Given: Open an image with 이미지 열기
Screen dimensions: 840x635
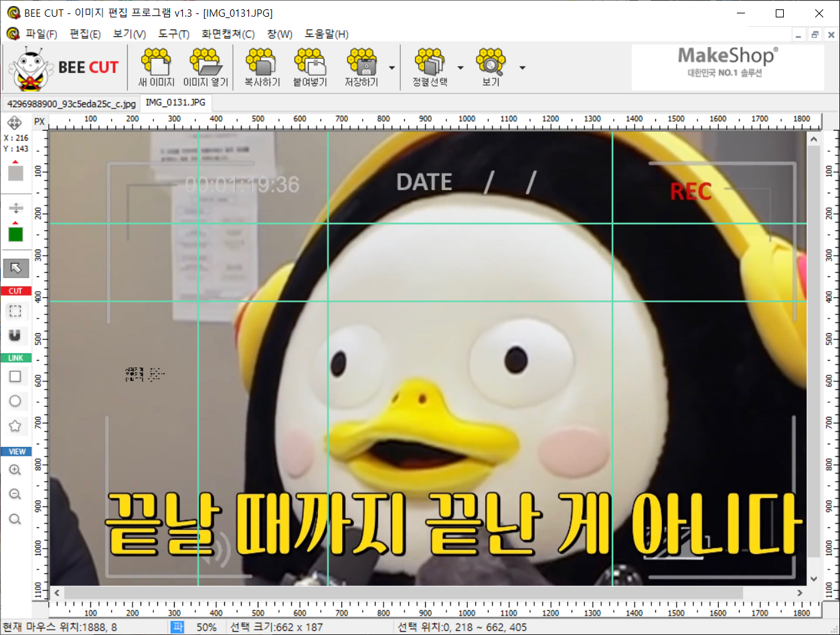Looking at the screenshot, I should click(205, 68).
